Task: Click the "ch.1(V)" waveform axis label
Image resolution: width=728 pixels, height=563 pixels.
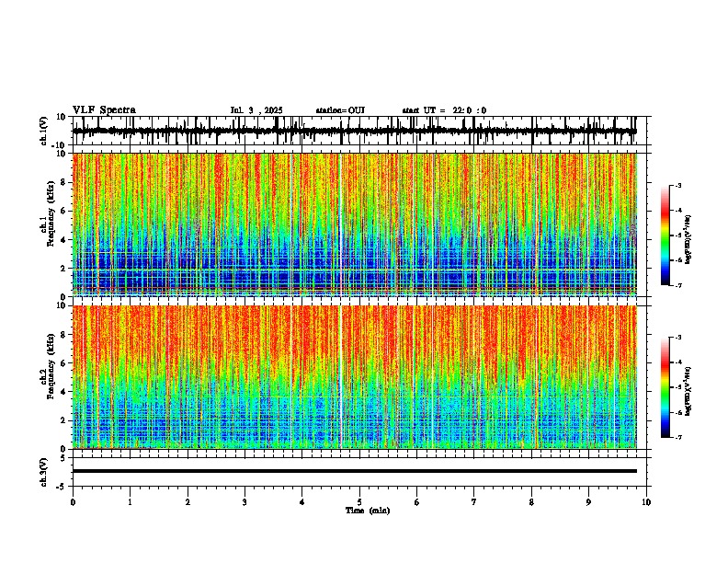Action: tap(44, 131)
